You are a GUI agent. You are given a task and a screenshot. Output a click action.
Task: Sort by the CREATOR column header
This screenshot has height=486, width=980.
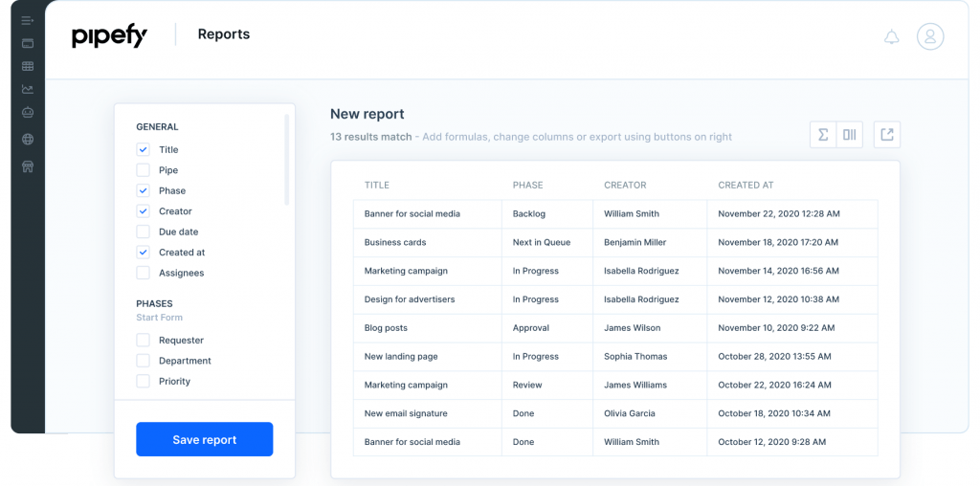pos(625,185)
